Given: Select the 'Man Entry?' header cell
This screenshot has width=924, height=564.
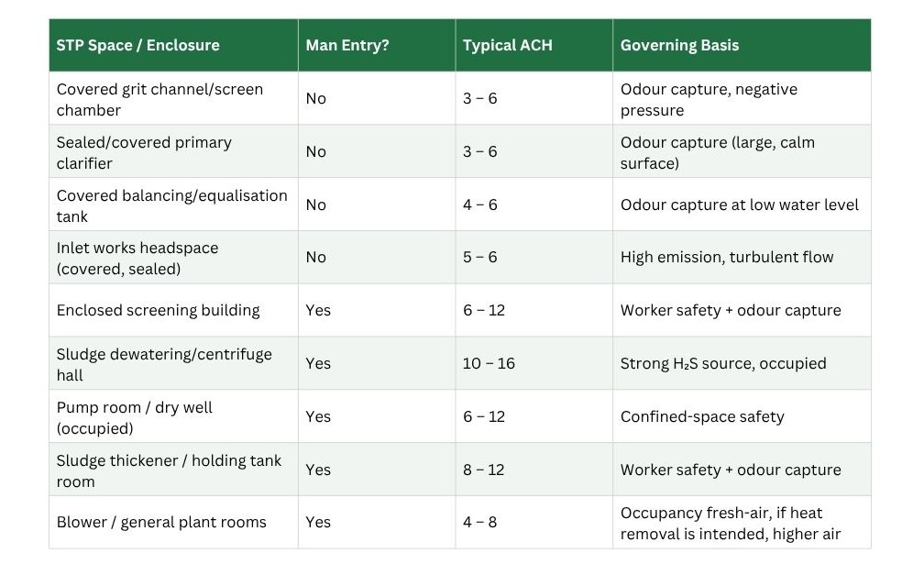Looking at the screenshot, I should click(377, 45).
